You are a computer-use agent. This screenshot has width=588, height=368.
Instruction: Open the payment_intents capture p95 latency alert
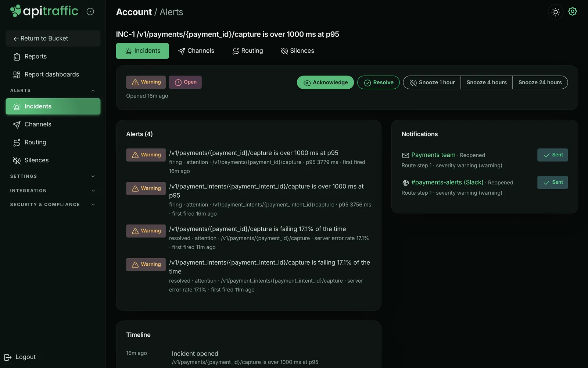coord(266,191)
